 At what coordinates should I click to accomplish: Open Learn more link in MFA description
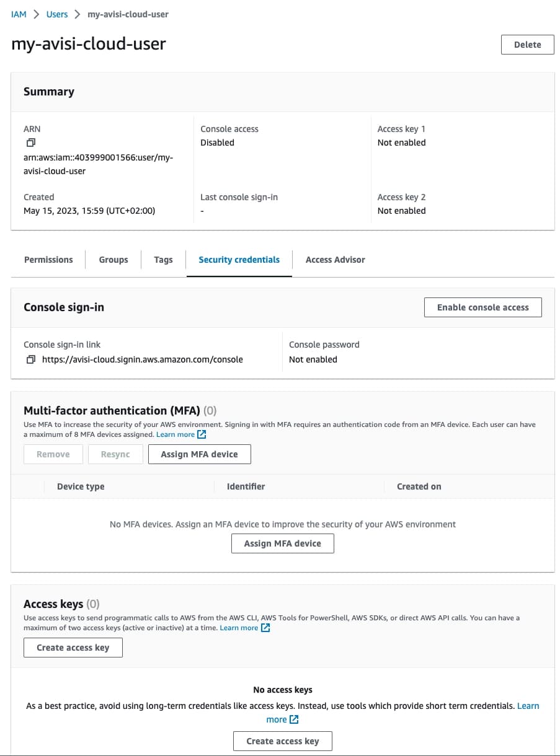176,434
